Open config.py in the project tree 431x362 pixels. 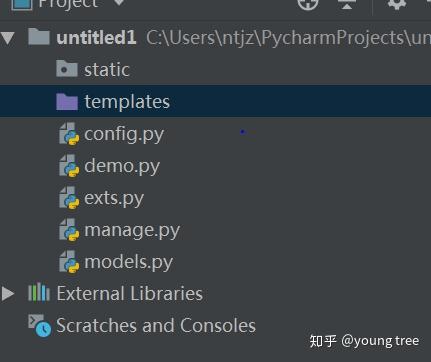coord(124,134)
